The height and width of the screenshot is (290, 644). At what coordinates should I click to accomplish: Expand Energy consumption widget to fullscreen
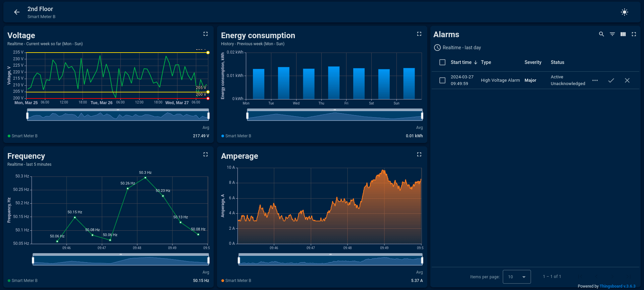[x=419, y=34]
